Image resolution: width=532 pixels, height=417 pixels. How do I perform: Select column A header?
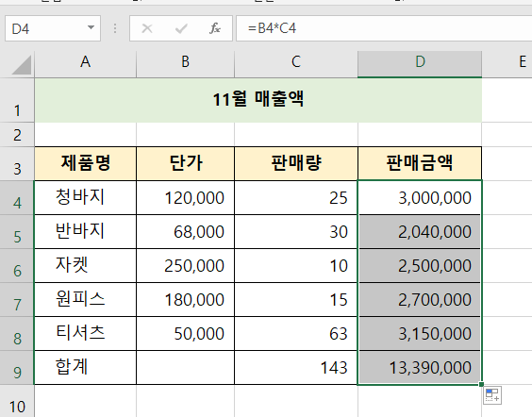(x=85, y=64)
